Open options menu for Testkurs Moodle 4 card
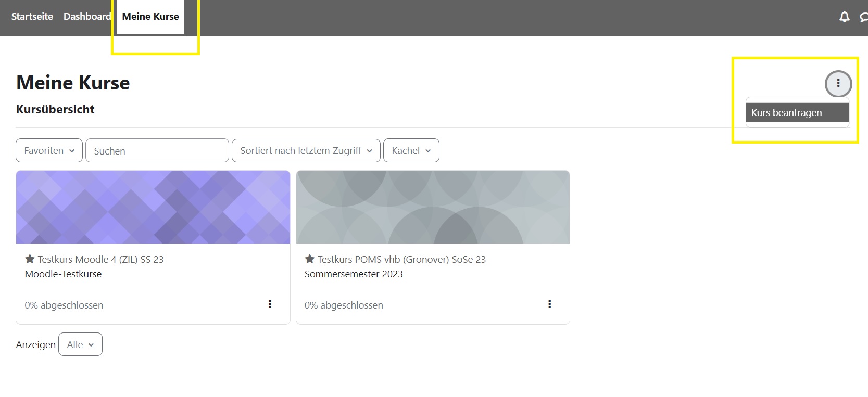The width and height of the screenshot is (868, 397). (270, 304)
